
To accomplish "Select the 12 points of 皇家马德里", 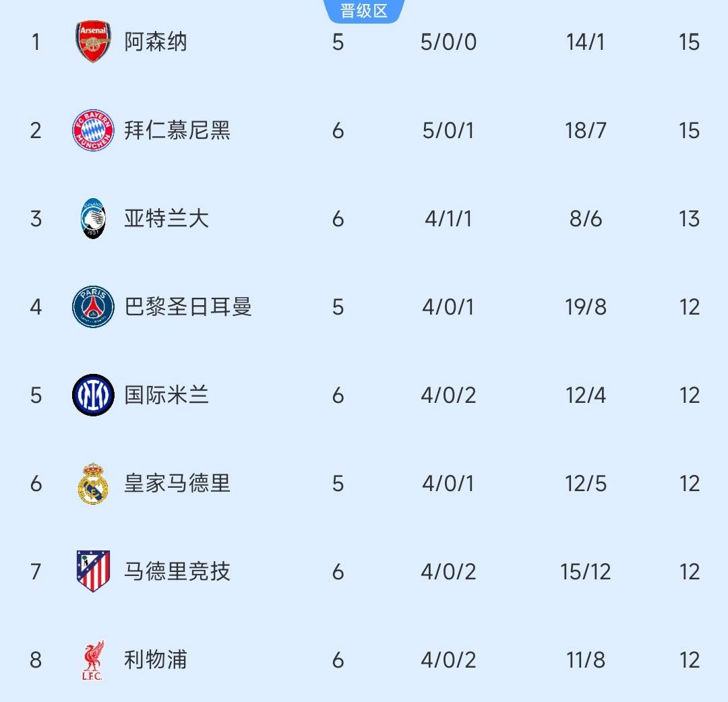I will pos(689,484).
